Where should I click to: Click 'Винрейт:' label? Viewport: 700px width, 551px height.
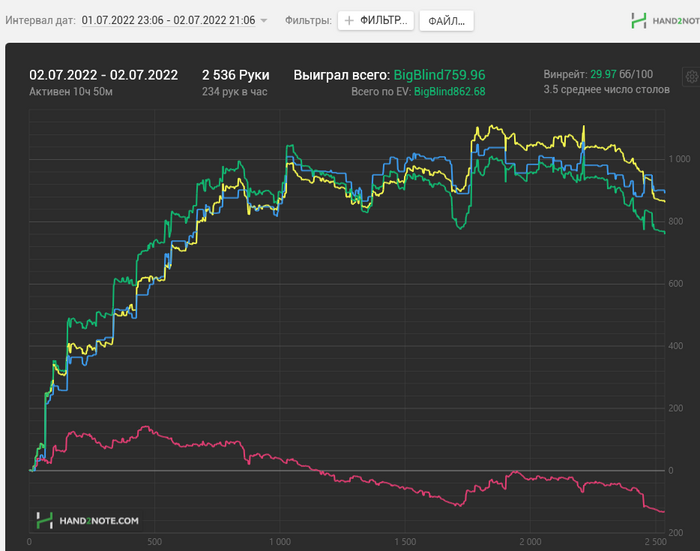click(x=565, y=74)
